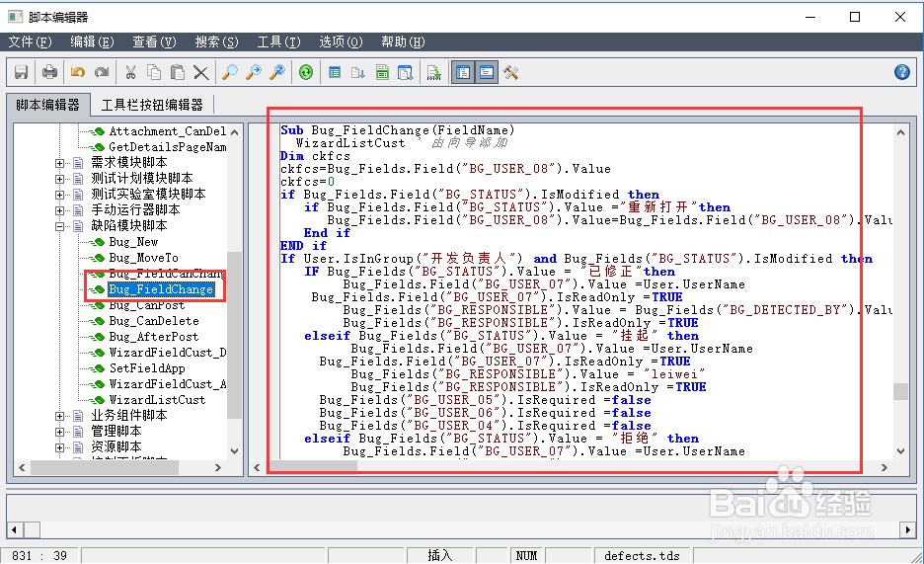Viewport: 924px width, 564px height.
Task: Expand the 管理脚本 node
Action: coord(59,432)
